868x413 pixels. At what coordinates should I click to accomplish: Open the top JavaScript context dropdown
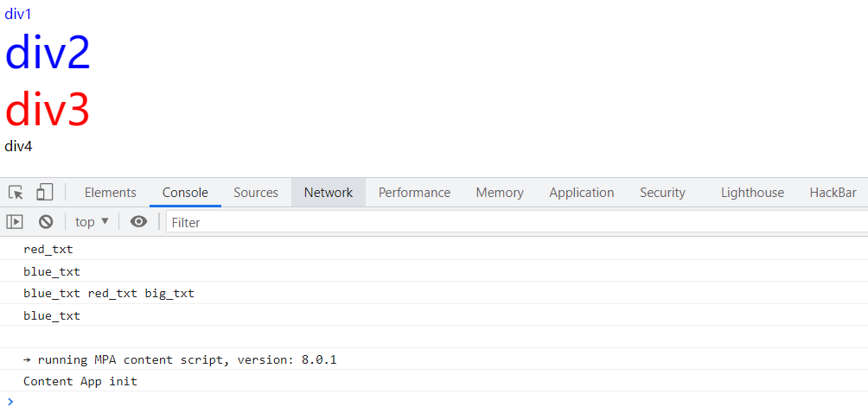pyautogui.click(x=92, y=222)
